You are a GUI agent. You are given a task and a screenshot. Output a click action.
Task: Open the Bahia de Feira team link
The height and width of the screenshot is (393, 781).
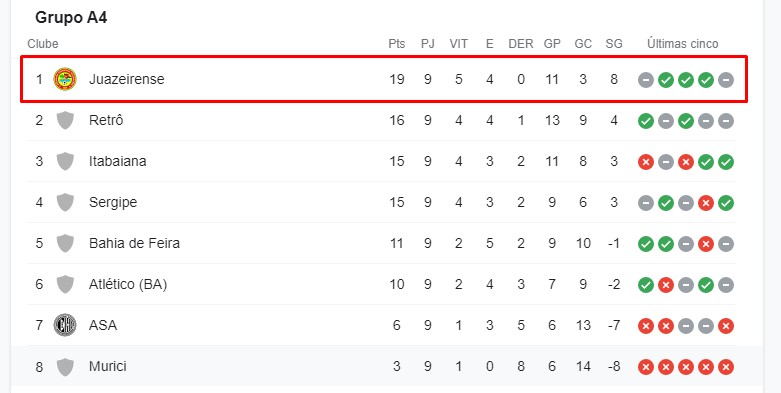point(134,243)
